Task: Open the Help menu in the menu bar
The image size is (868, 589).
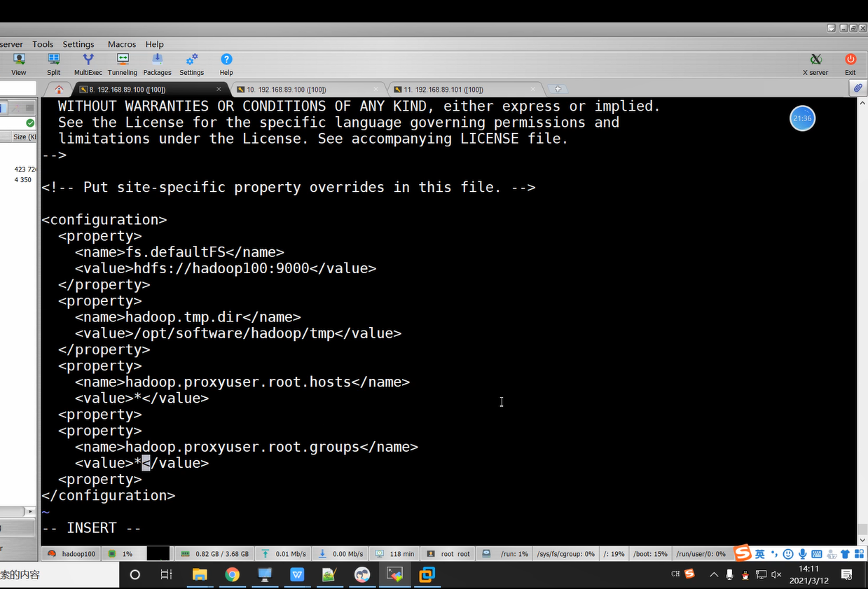Action: pyautogui.click(x=155, y=44)
